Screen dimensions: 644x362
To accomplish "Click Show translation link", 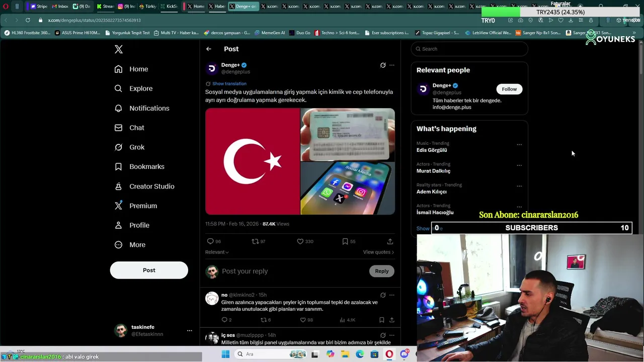I will [229, 83].
